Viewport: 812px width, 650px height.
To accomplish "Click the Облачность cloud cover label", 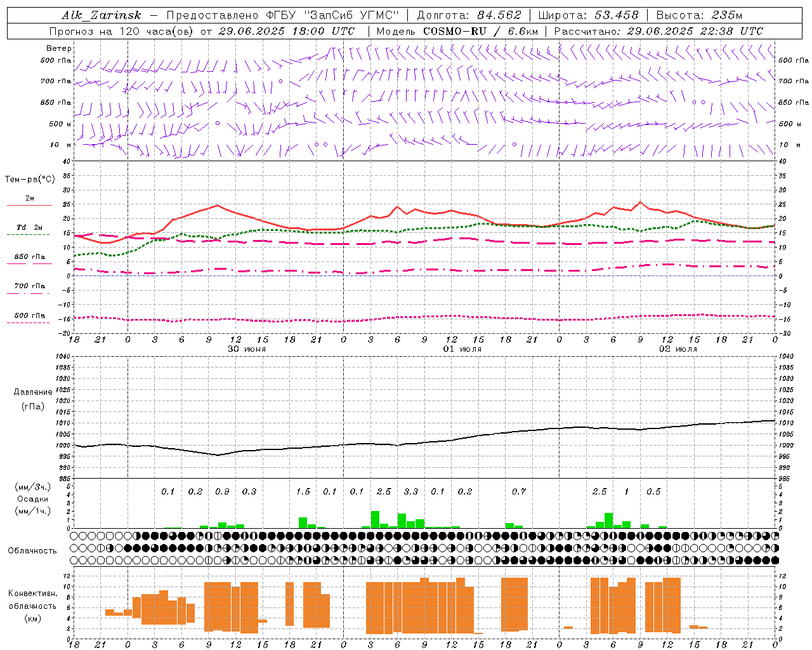I will pyautogui.click(x=32, y=551).
